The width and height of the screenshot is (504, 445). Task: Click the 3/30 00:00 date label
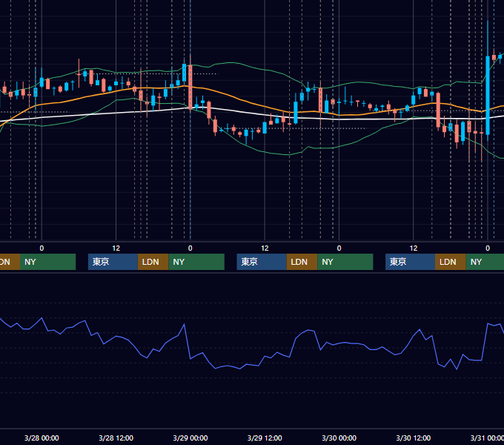pos(339,438)
